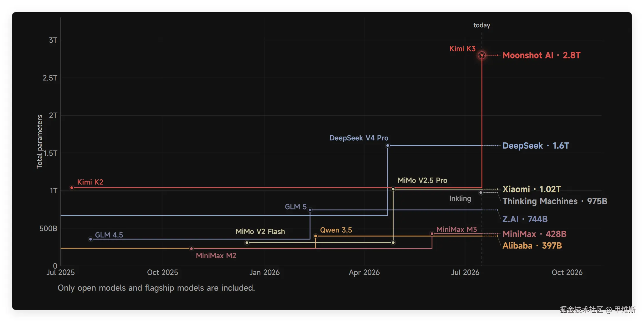
Task: Click the 'Oct 2025' x-axis label
Action: pyautogui.click(x=162, y=272)
